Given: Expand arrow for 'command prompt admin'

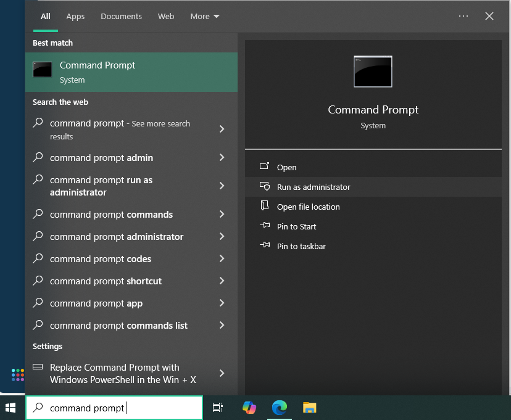Looking at the screenshot, I should click(x=222, y=158).
